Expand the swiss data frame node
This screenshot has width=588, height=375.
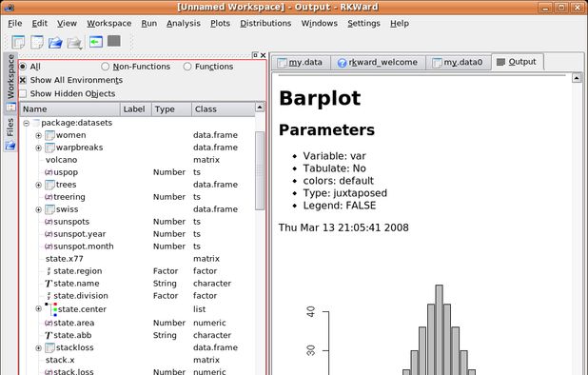(x=38, y=209)
